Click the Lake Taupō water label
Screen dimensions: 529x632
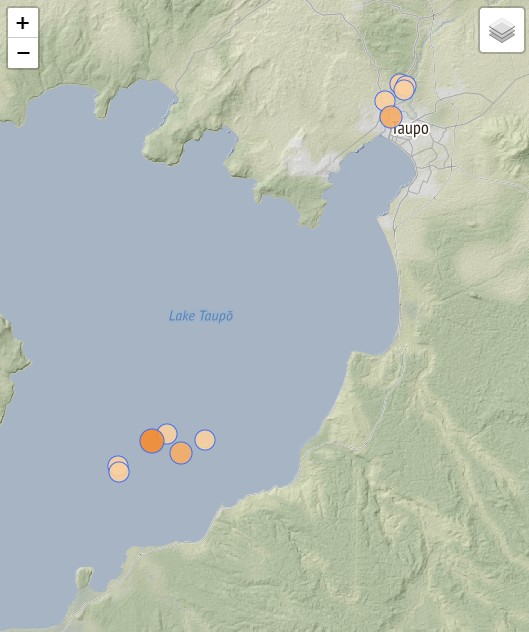pos(201,316)
